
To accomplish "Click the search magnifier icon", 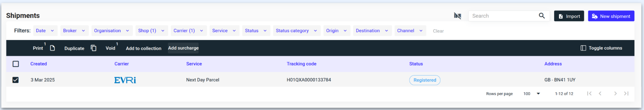I will [542, 16].
